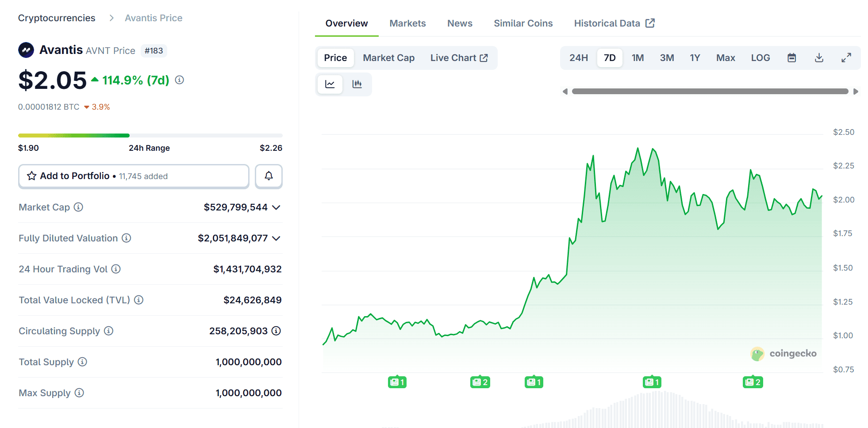Switch to candlestick chart view
This screenshot has height=428, width=868.
(x=357, y=84)
